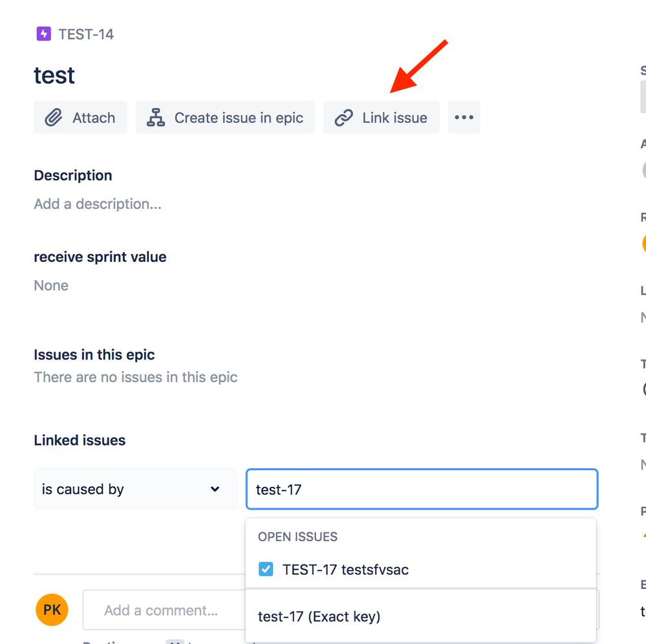Open more actions with the ellipsis icon
646x644 pixels.
[464, 117]
